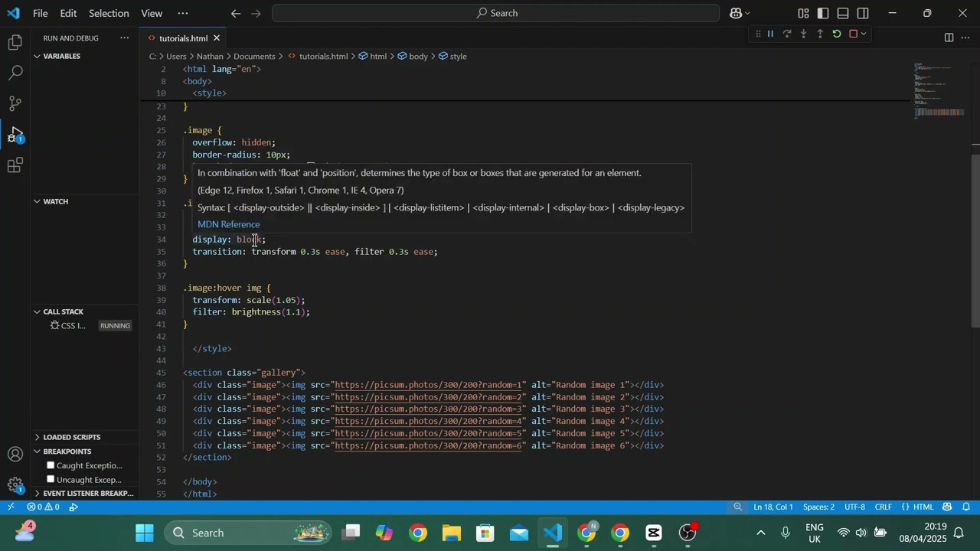Open the MDN Reference link
The height and width of the screenshot is (551, 980).
pos(229,224)
